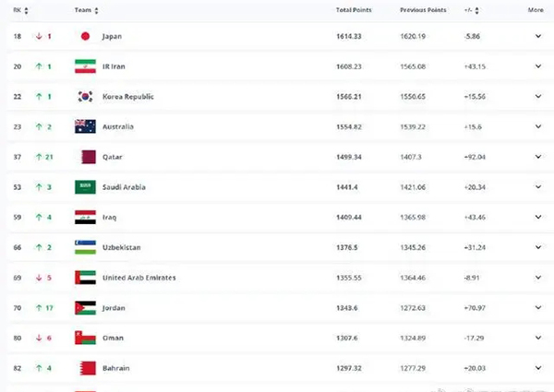
Task: Sort by the +/- column header
Action: 471,10
